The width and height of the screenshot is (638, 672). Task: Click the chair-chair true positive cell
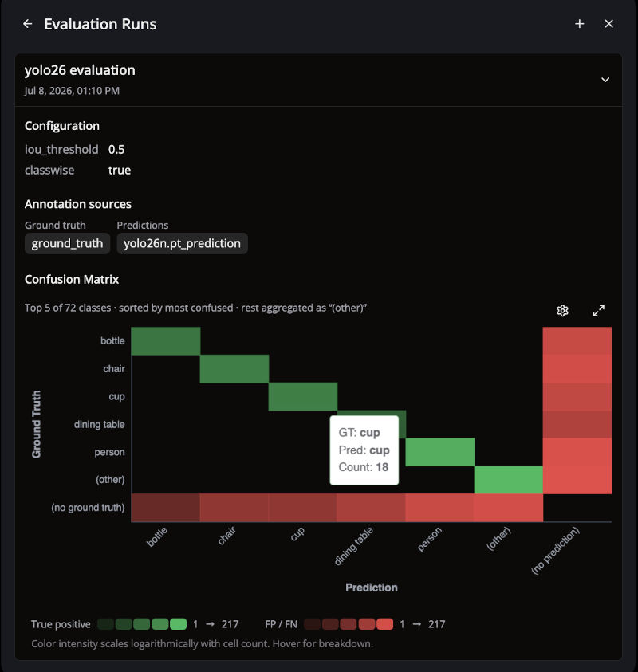click(234, 368)
